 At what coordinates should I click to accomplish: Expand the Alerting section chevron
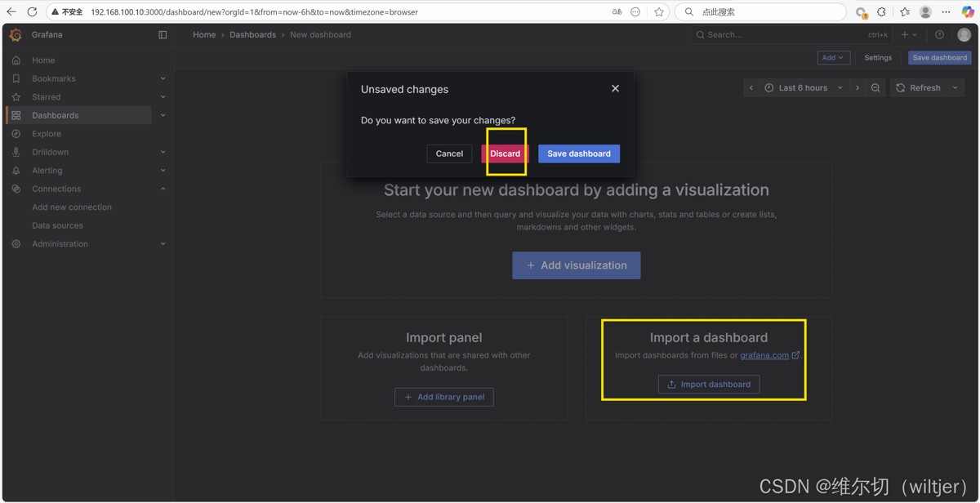pyautogui.click(x=163, y=171)
